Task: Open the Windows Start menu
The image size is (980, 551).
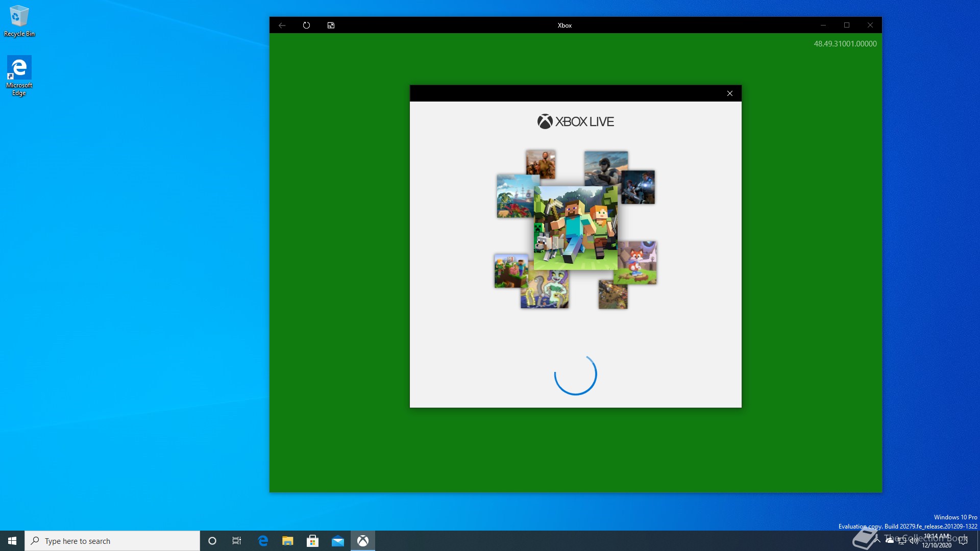Action: 12,541
